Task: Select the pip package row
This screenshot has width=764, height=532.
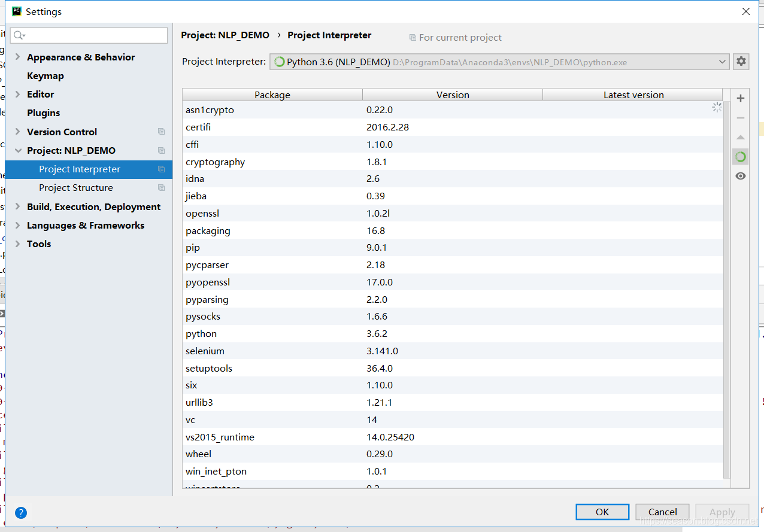Action: [453, 248]
